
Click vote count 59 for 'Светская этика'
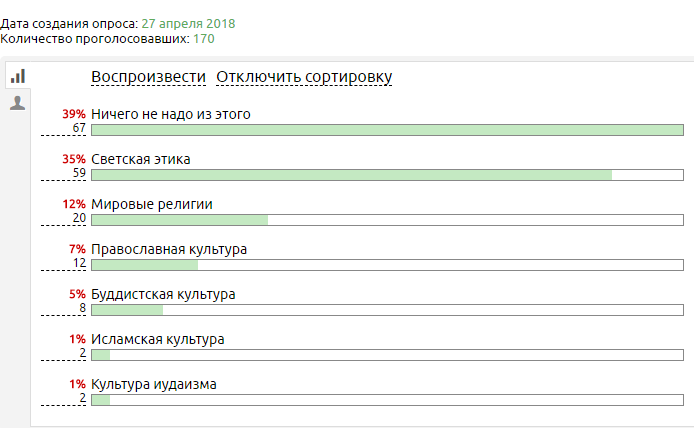point(79,174)
